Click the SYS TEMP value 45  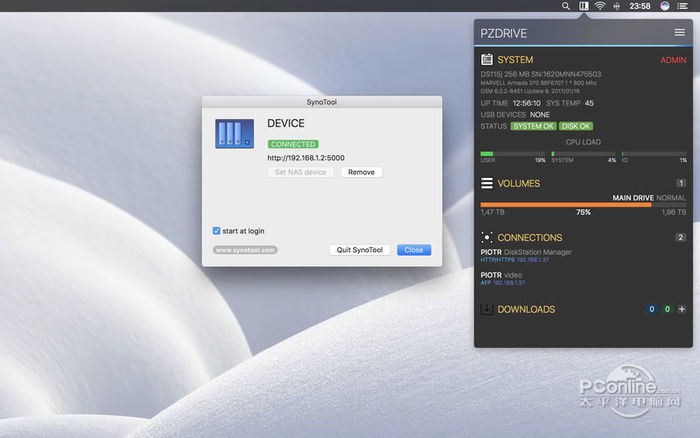click(589, 103)
